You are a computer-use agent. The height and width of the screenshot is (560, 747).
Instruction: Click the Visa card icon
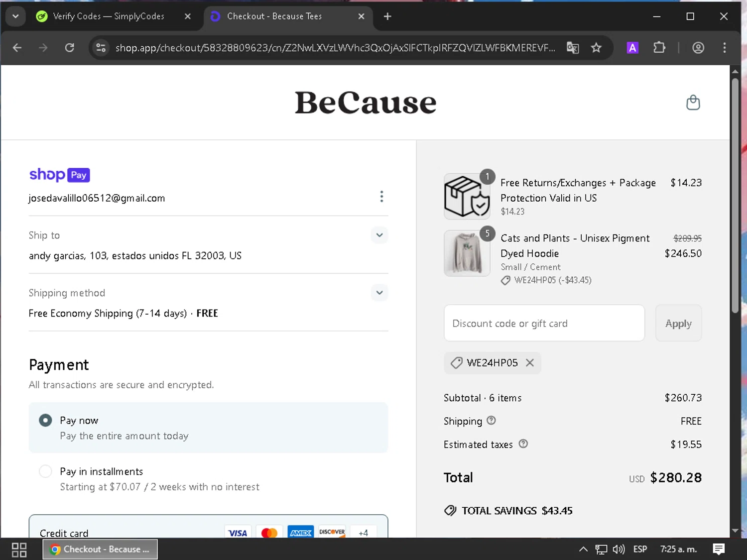(238, 532)
